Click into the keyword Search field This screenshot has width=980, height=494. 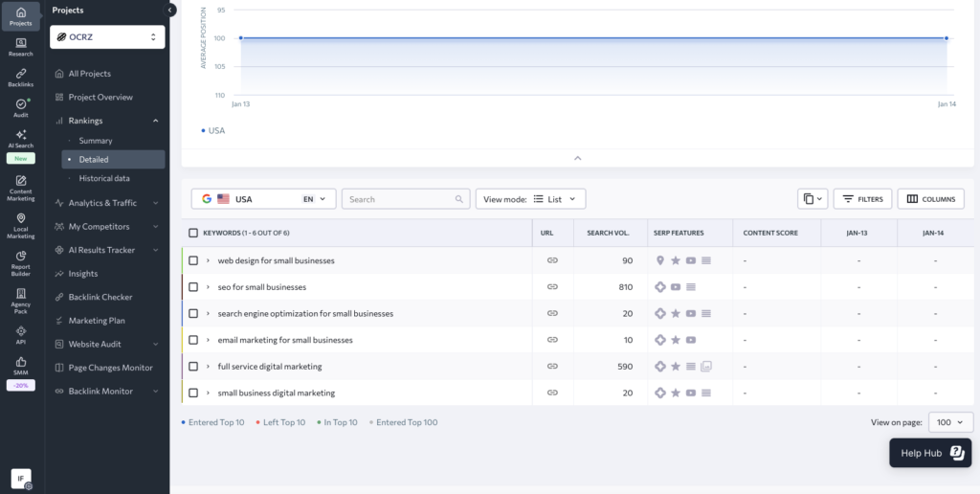(400, 199)
